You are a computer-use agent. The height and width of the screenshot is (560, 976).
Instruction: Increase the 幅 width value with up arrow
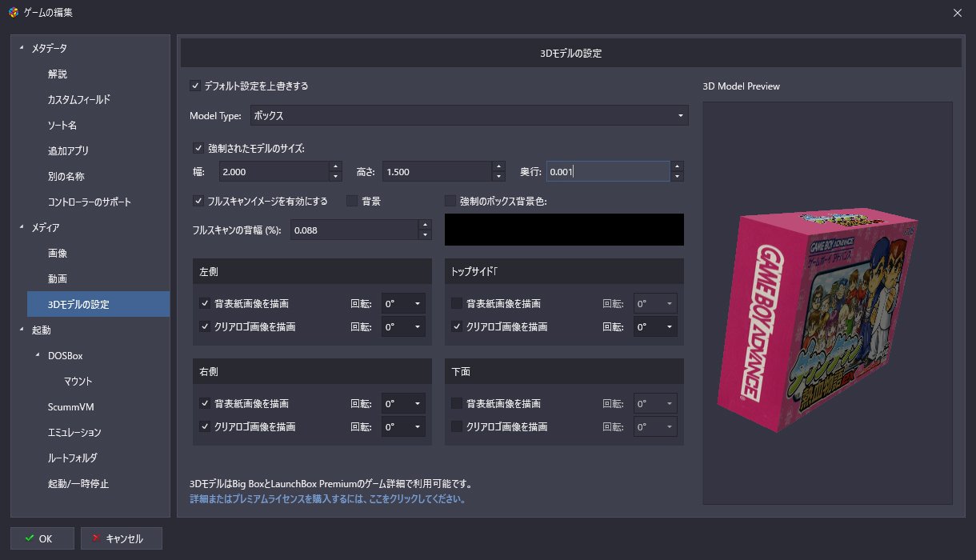tap(336, 166)
